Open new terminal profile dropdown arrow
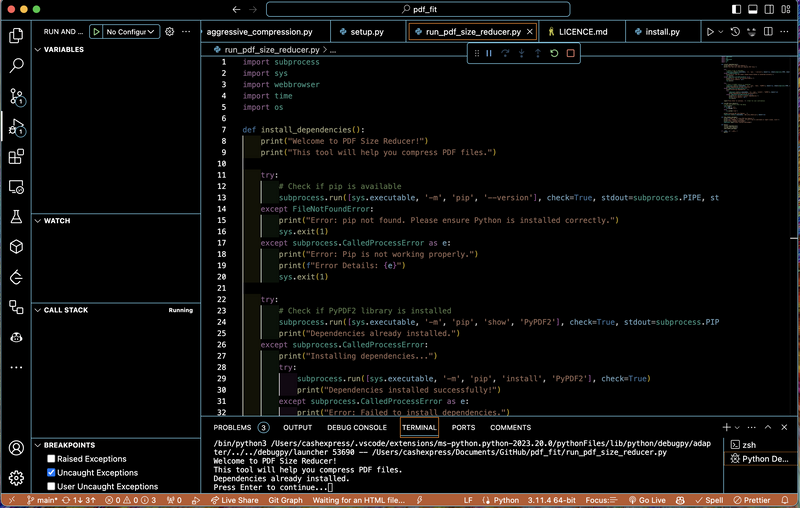The width and height of the screenshot is (800, 508). [737, 427]
